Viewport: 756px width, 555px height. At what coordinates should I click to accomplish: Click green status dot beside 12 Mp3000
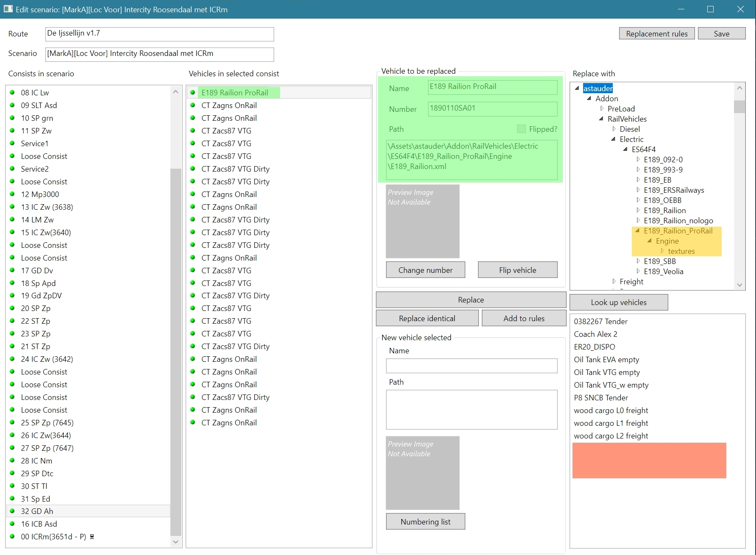pos(12,194)
